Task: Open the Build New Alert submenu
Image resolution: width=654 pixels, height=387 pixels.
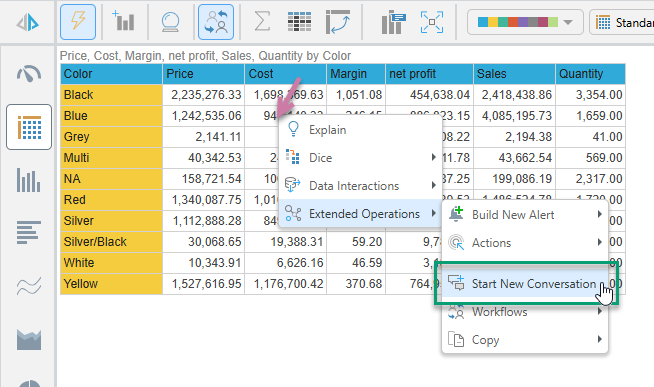Action: point(525,215)
